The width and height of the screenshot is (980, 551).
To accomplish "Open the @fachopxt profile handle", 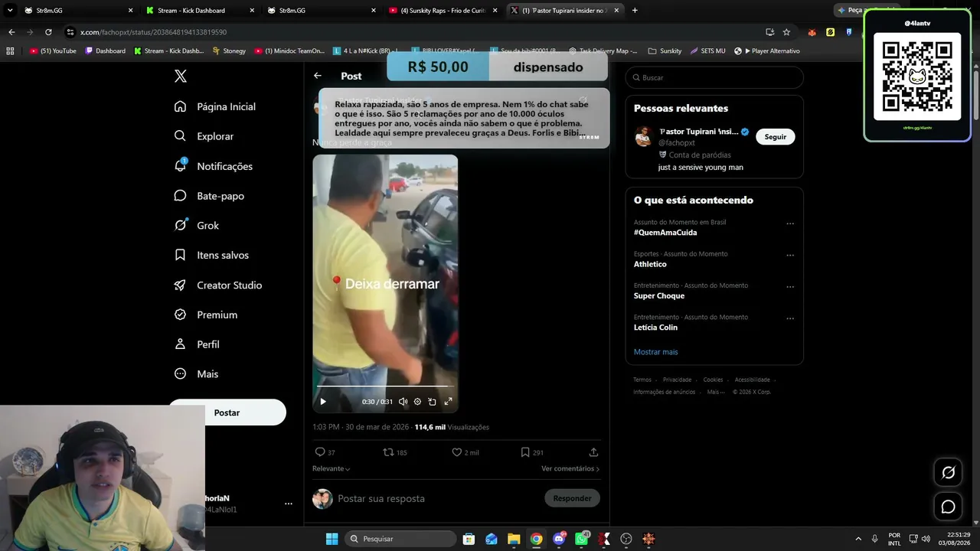I will [677, 143].
